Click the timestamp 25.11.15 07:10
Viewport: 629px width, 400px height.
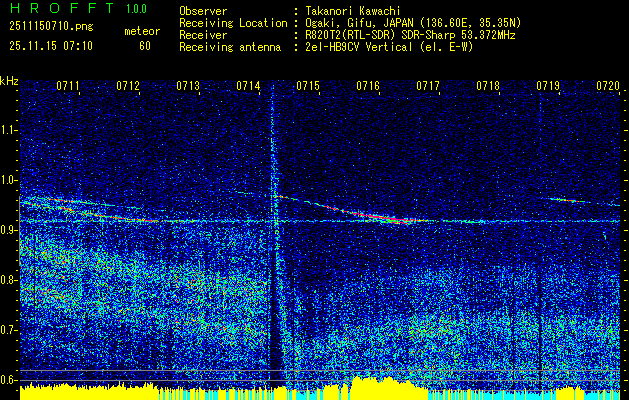51,46
